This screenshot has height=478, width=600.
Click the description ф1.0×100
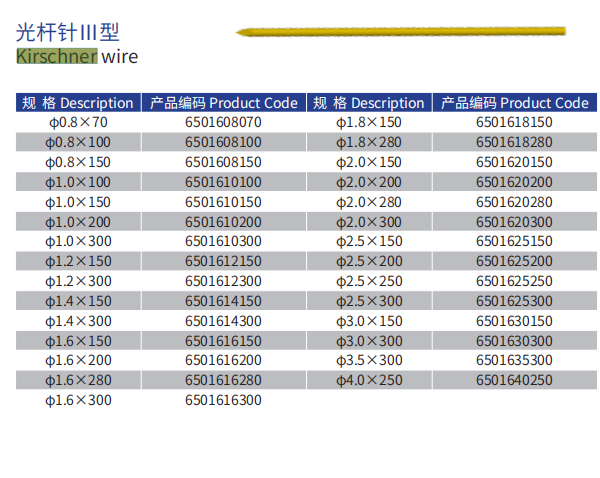78,182
